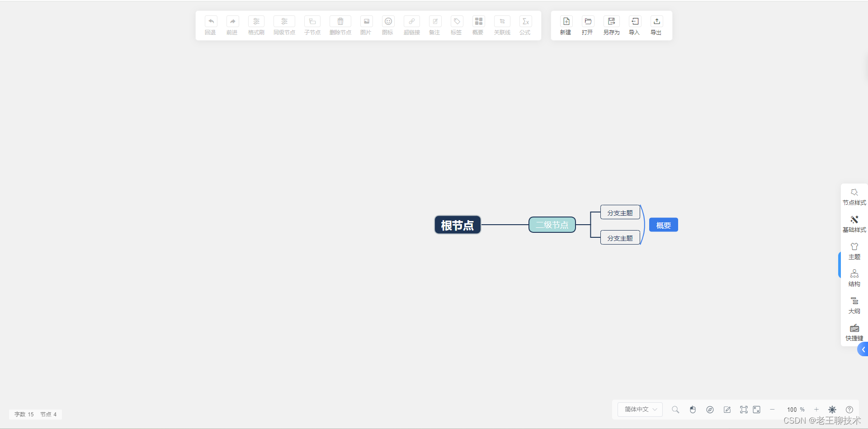Open help with the question mark icon
Screen dimensions: 868x429
tap(849, 410)
